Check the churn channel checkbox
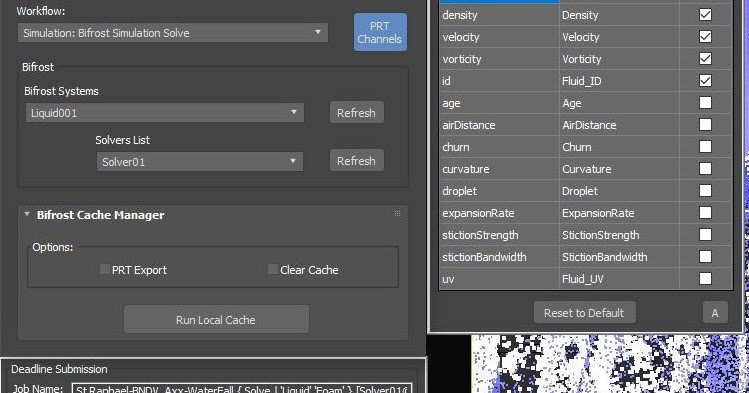Screen dimensions: 749x393 [x=705, y=147]
